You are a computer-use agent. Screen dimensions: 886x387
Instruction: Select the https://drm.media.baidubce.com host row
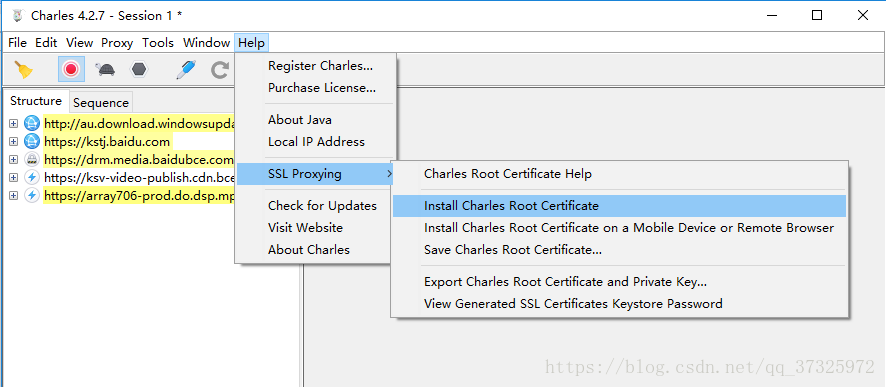139,159
